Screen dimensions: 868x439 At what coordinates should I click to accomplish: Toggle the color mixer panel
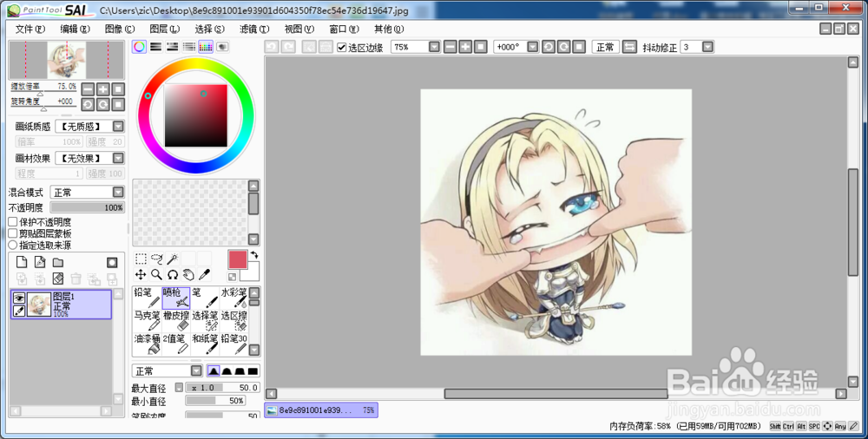click(188, 47)
